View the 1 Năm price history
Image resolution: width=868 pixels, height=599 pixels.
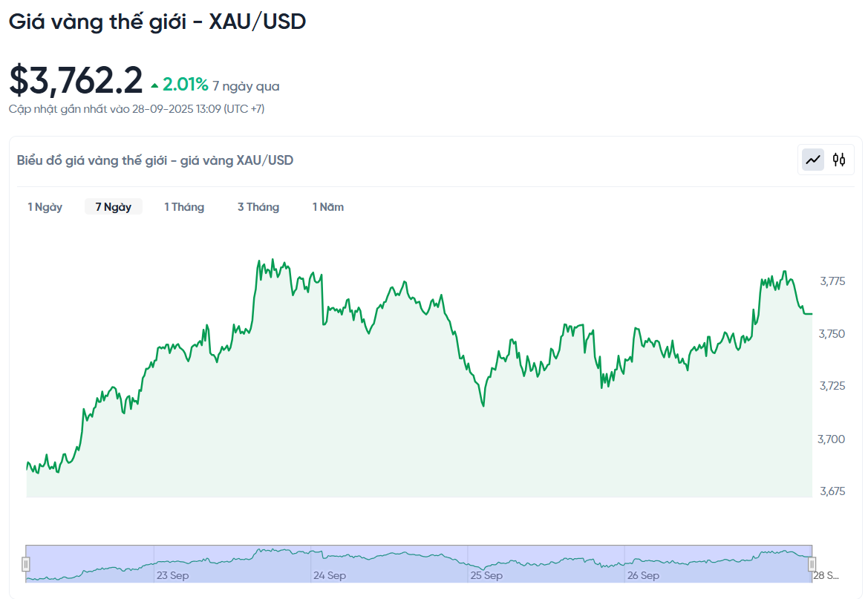pyautogui.click(x=327, y=207)
